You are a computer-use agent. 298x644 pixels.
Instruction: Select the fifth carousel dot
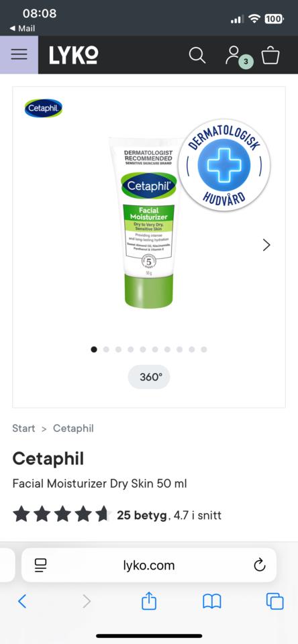coord(143,350)
